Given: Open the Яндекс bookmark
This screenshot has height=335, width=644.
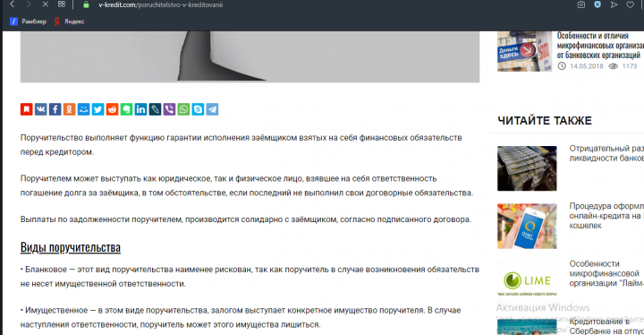Looking at the screenshot, I should point(69,21).
